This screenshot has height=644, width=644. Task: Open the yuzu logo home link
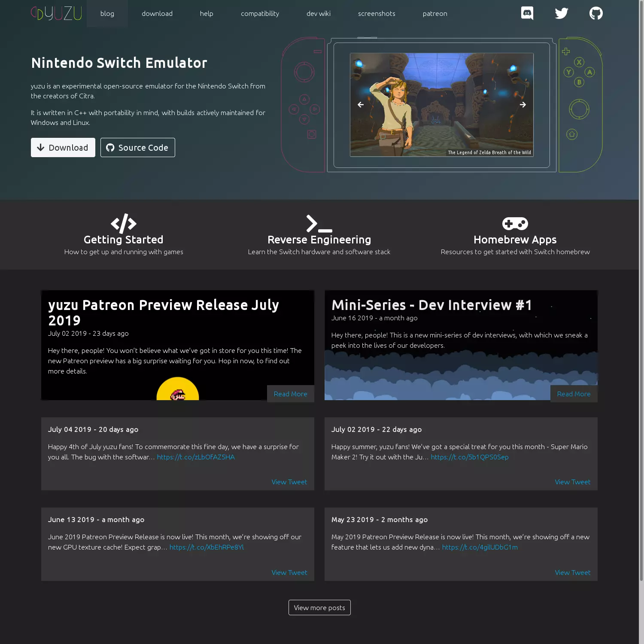click(x=56, y=13)
